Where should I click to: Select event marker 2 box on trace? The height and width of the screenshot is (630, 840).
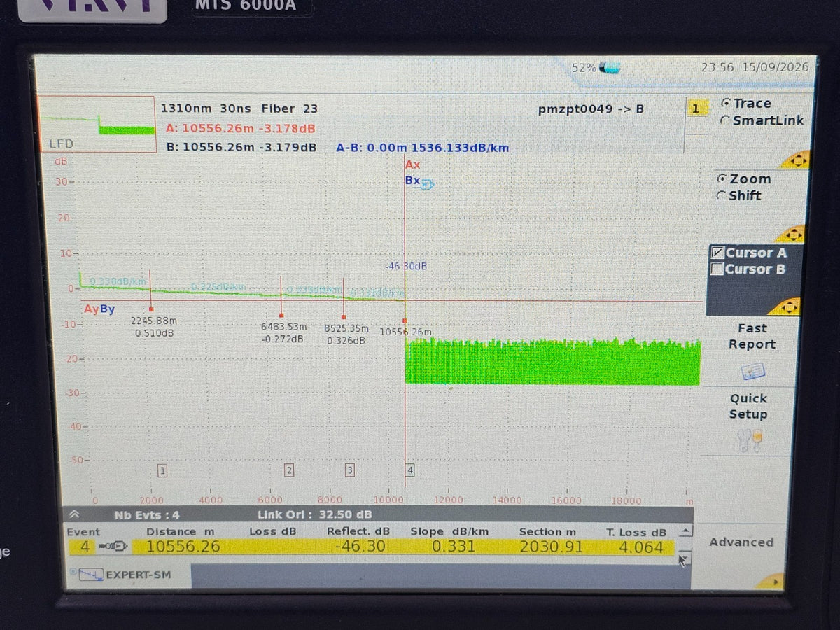click(288, 470)
